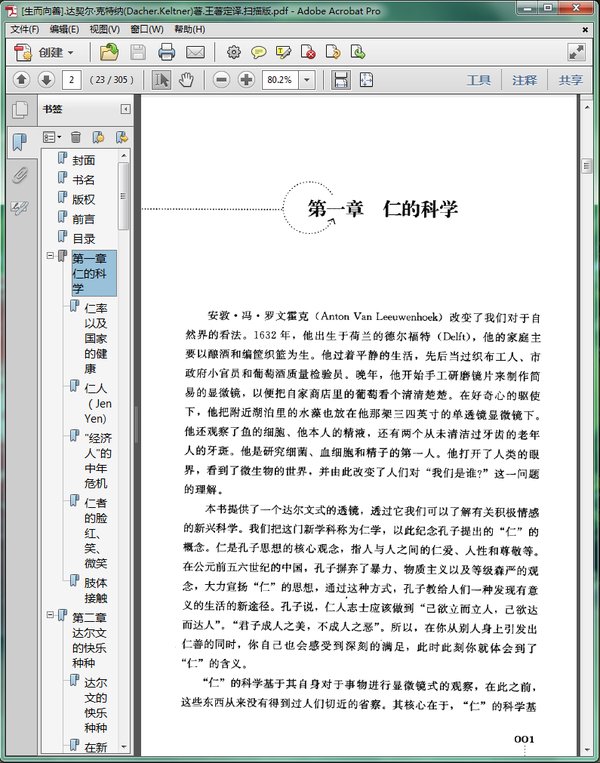This screenshot has width=600, height=763.
Task: Open the Create button dropdown arrow
Action: (71, 53)
